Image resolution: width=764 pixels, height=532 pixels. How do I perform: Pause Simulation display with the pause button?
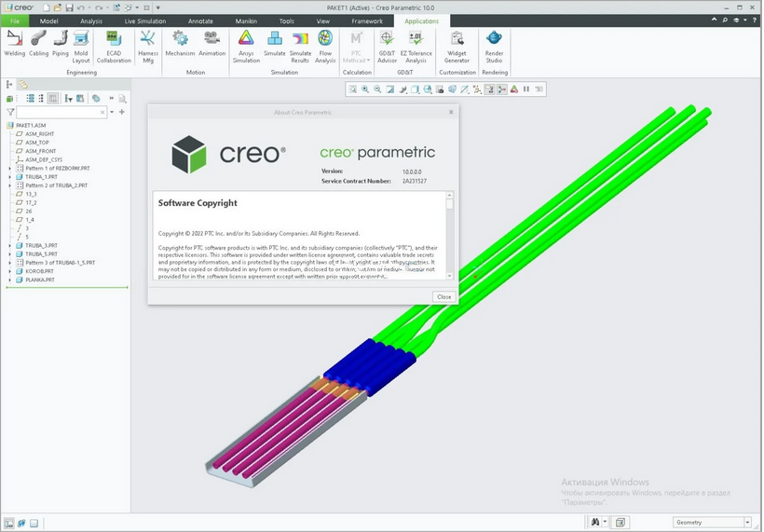pyautogui.click(x=526, y=89)
